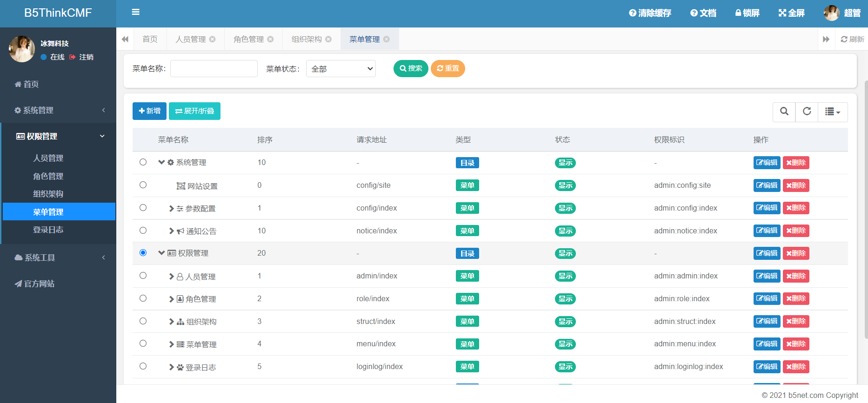Select the radio for 参数配置 row
This screenshot has width=868, height=403.
click(x=143, y=207)
